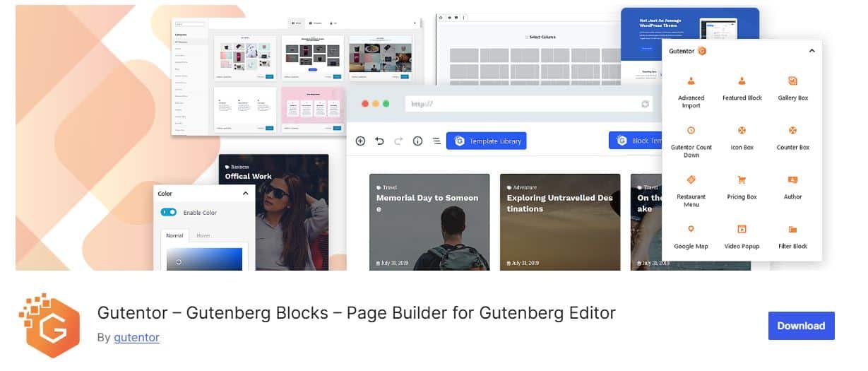Switch to the Hover color tab
The image size is (868, 371).
pyautogui.click(x=203, y=235)
